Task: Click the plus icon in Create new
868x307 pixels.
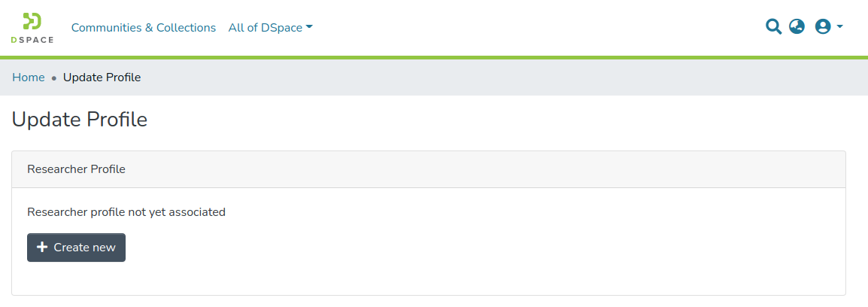Action: [x=42, y=248]
